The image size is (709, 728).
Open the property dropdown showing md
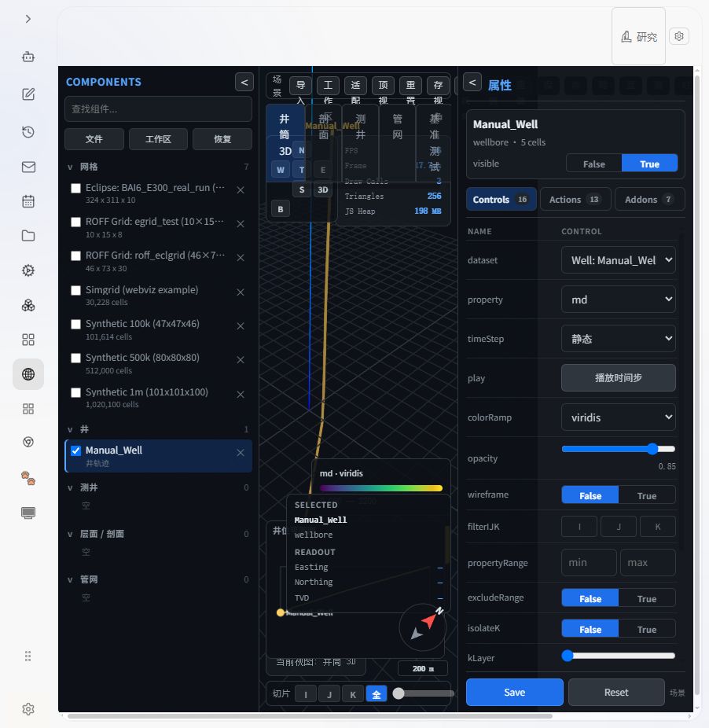click(x=619, y=300)
